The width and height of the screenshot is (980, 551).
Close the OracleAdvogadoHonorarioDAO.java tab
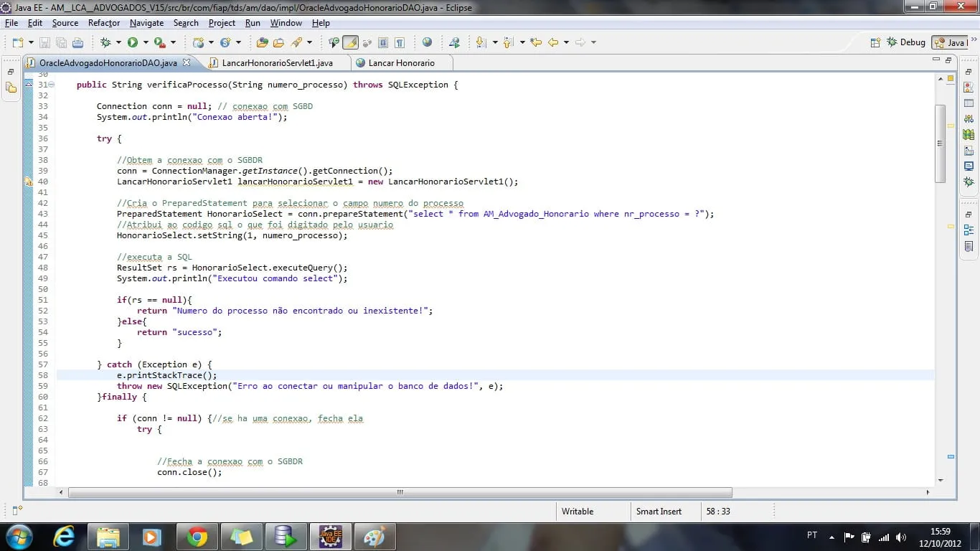[x=187, y=62]
